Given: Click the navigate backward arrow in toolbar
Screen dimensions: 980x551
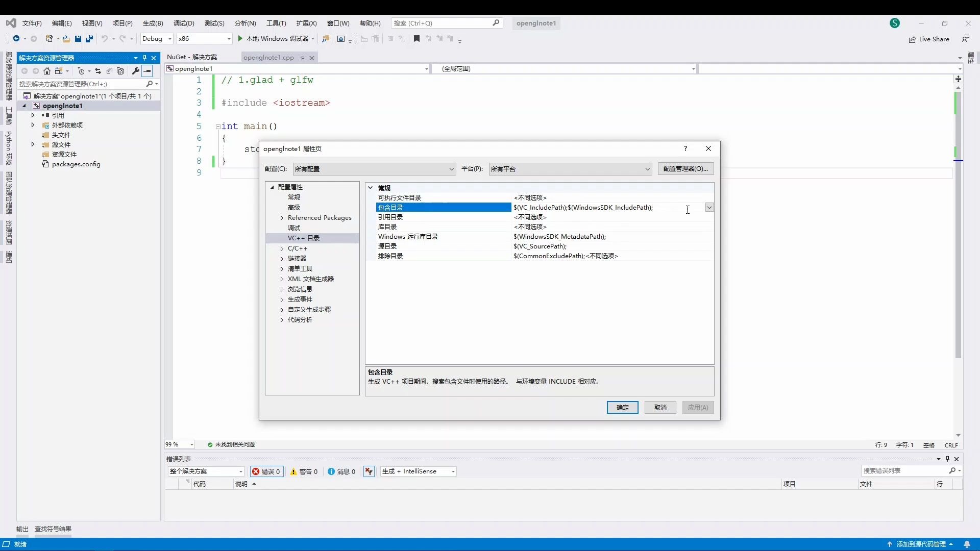Looking at the screenshot, I should coord(16,39).
